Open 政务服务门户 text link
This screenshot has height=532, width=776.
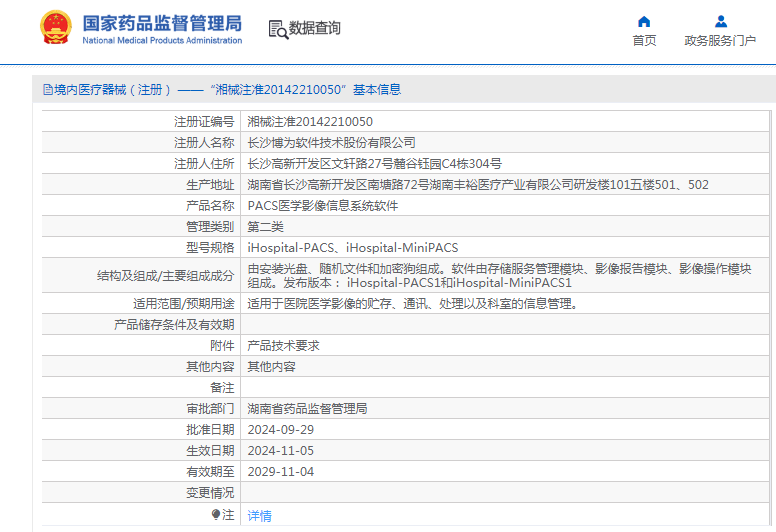point(720,41)
